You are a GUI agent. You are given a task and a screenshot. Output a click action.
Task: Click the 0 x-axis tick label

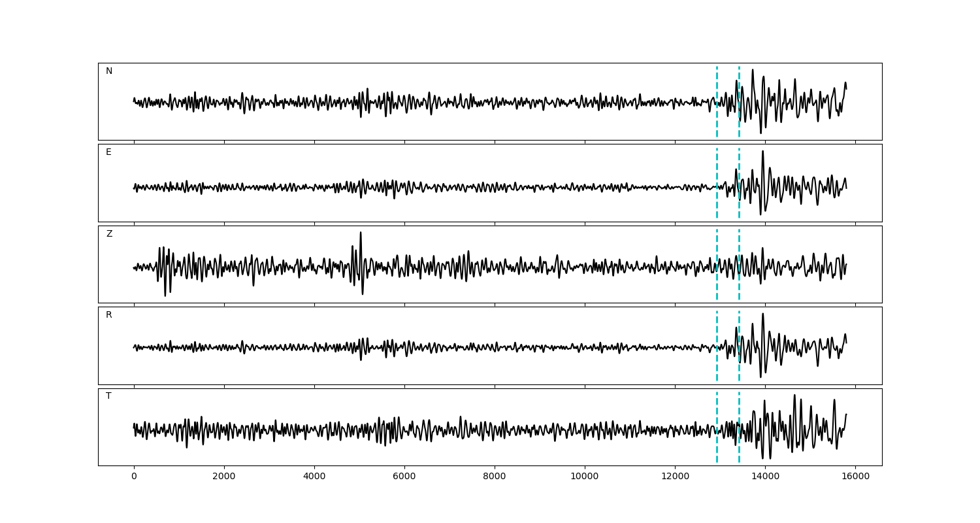click(134, 477)
